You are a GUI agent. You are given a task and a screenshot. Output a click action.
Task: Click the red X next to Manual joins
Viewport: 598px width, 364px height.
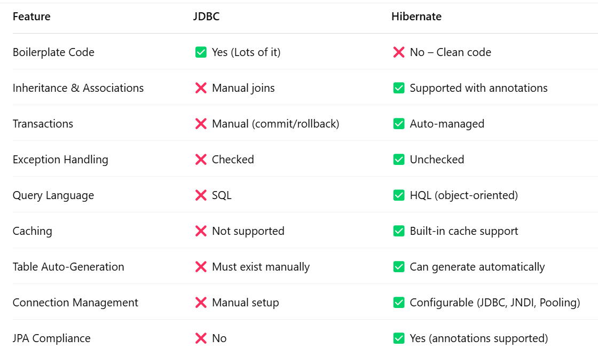pyautogui.click(x=201, y=88)
